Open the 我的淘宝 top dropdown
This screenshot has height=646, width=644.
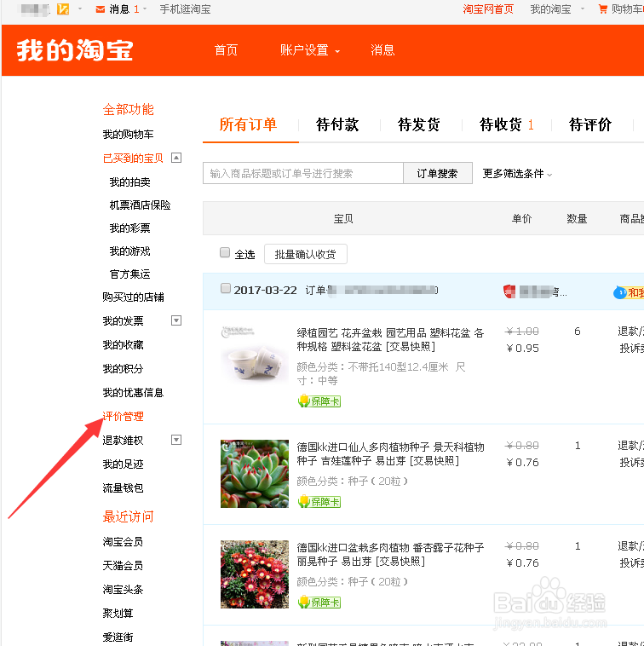557,9
